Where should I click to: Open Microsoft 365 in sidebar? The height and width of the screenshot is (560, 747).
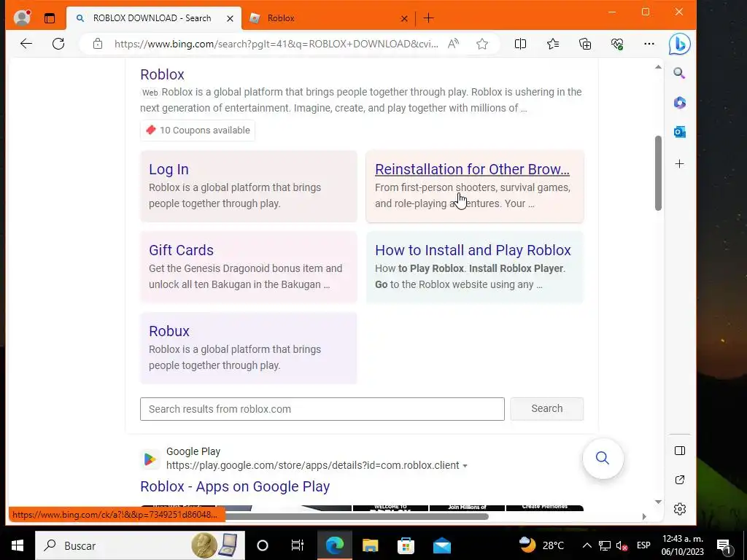point(679,102)
